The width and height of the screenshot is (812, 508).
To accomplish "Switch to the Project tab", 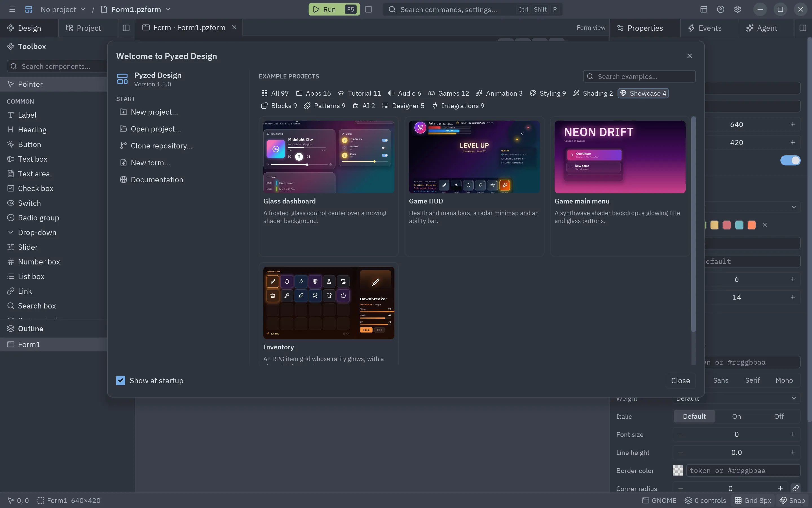I will tap(88, 28).
